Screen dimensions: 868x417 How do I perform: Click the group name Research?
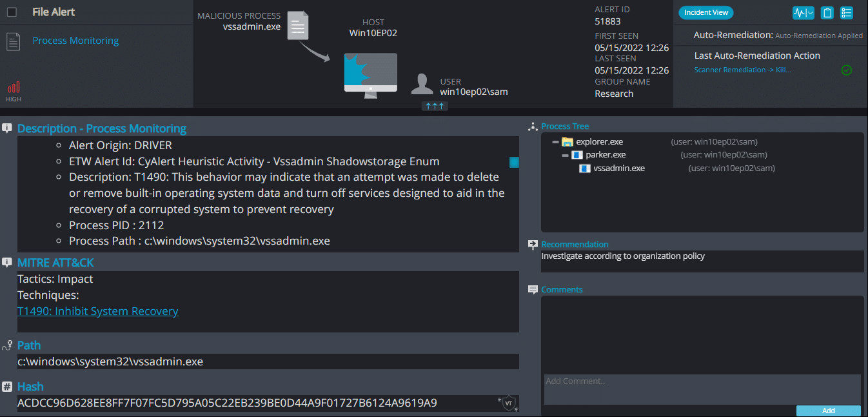[614, 94]
